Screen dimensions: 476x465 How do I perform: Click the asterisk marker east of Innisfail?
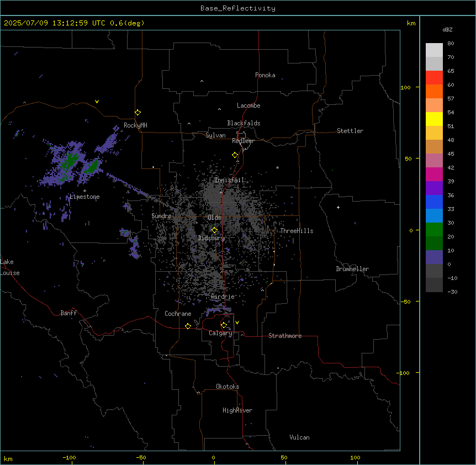point(277,167)
